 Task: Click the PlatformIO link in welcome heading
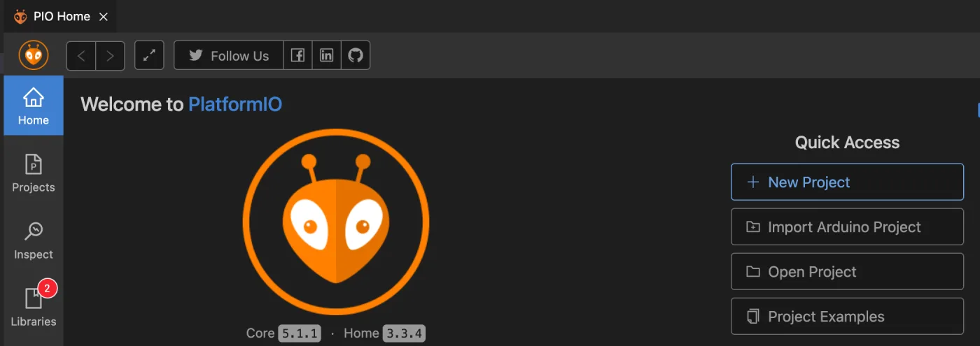pos(235,105)
